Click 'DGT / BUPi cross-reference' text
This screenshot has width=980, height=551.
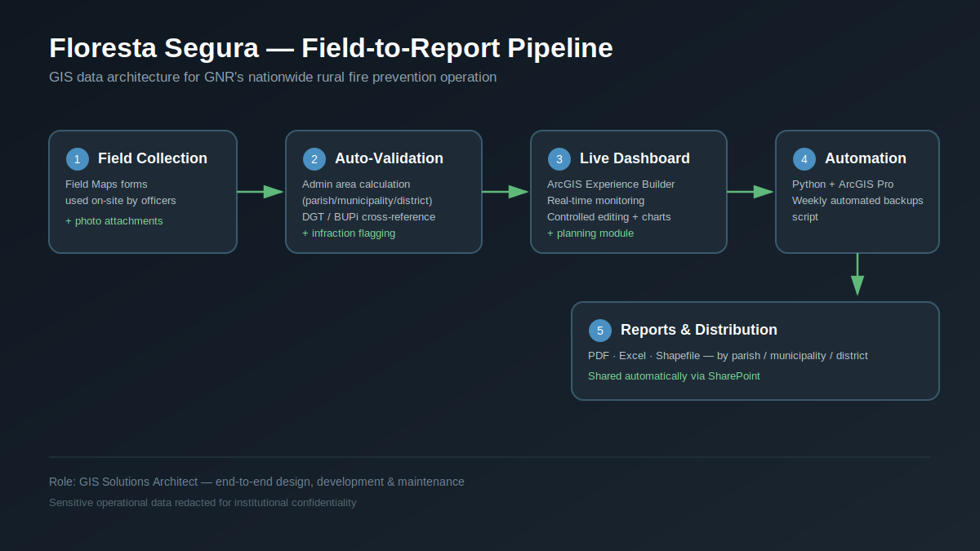pyautogui.click(x=368, y=217)
